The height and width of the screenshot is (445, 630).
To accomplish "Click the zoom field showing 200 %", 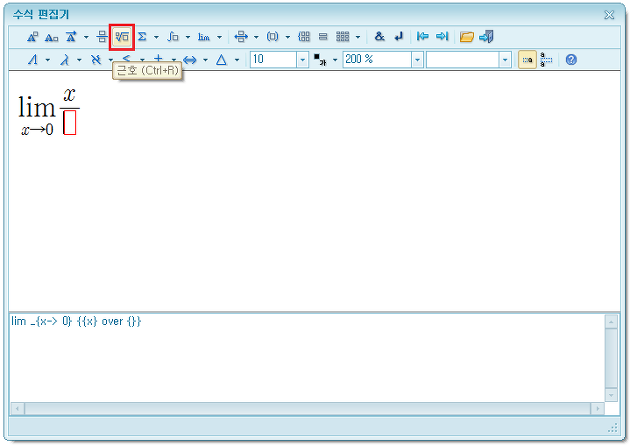I will point(377,59).
